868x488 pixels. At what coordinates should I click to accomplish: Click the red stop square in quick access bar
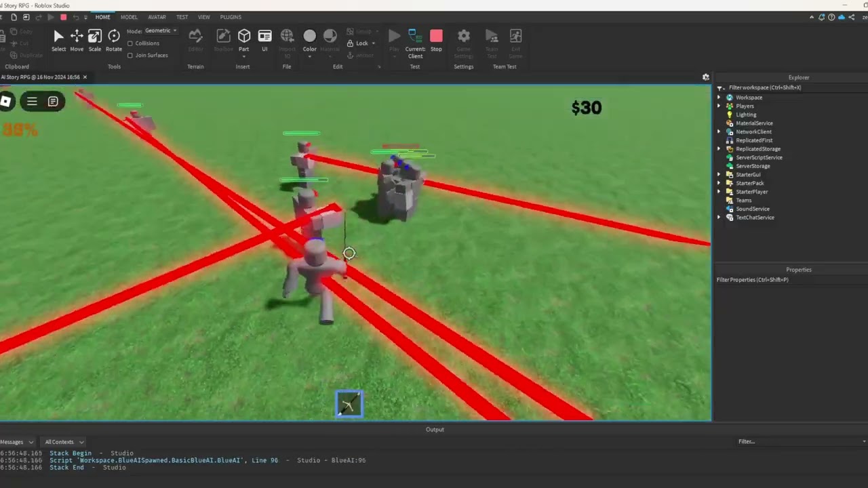(x=63, y=17)
